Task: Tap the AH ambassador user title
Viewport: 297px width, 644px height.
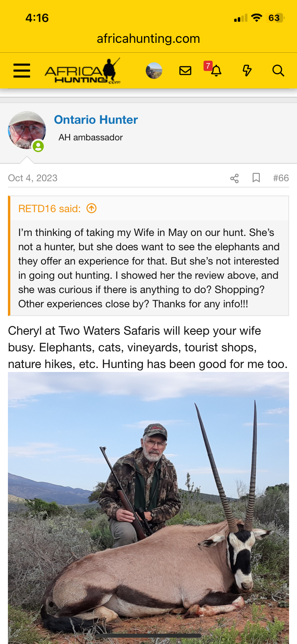Action: 91,138
